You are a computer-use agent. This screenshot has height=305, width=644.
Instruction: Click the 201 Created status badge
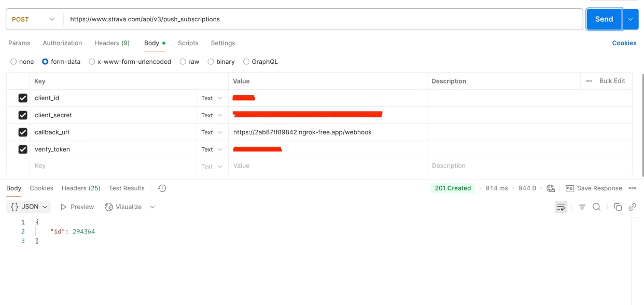453,188
